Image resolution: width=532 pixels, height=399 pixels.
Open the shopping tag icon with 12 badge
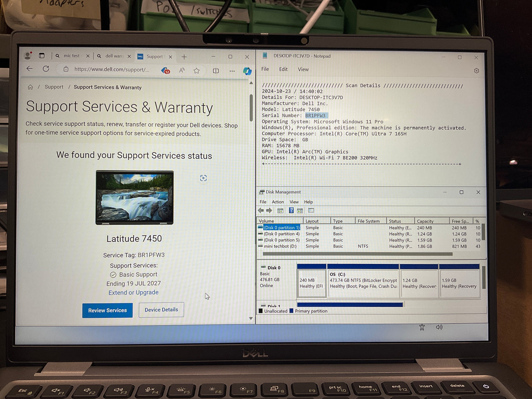point(166,70)
